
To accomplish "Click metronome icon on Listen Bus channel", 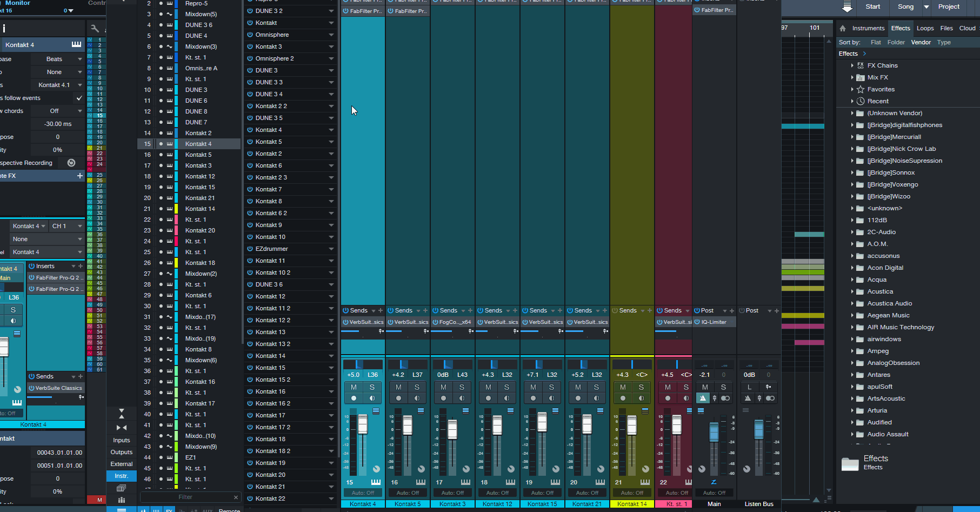I will tap(748, 398).
